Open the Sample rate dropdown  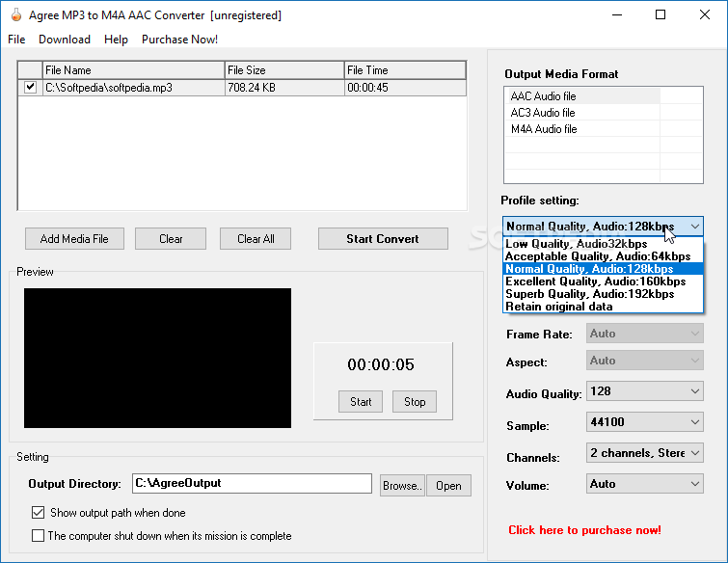645,422
